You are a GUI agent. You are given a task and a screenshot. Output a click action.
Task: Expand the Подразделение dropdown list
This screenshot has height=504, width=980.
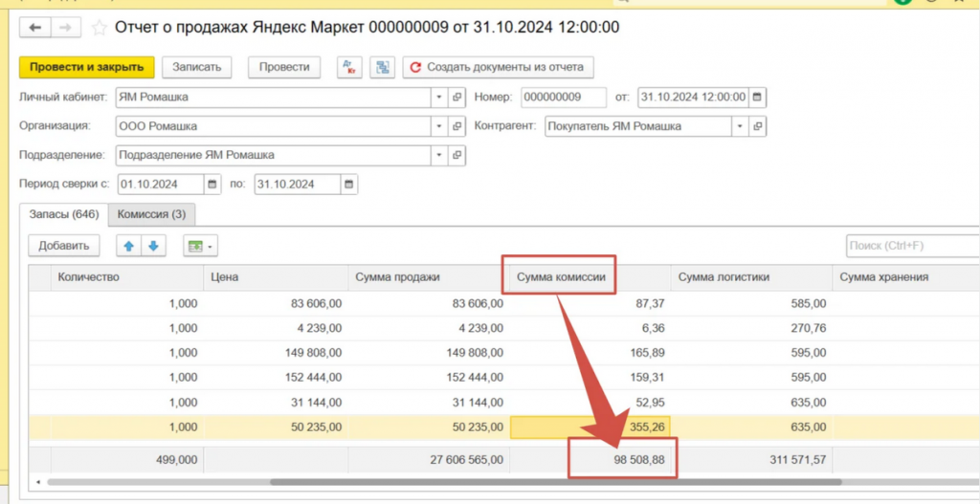(x=438, y=155)
